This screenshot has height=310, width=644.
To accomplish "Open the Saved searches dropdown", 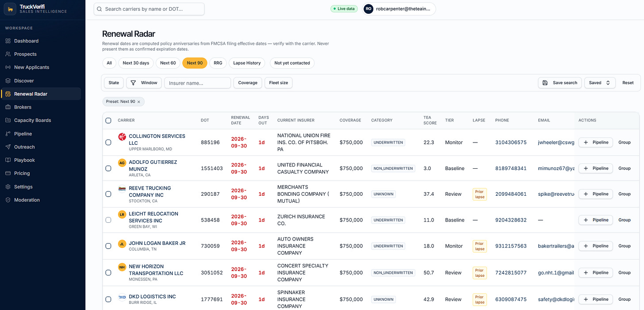I will (600, 83).
